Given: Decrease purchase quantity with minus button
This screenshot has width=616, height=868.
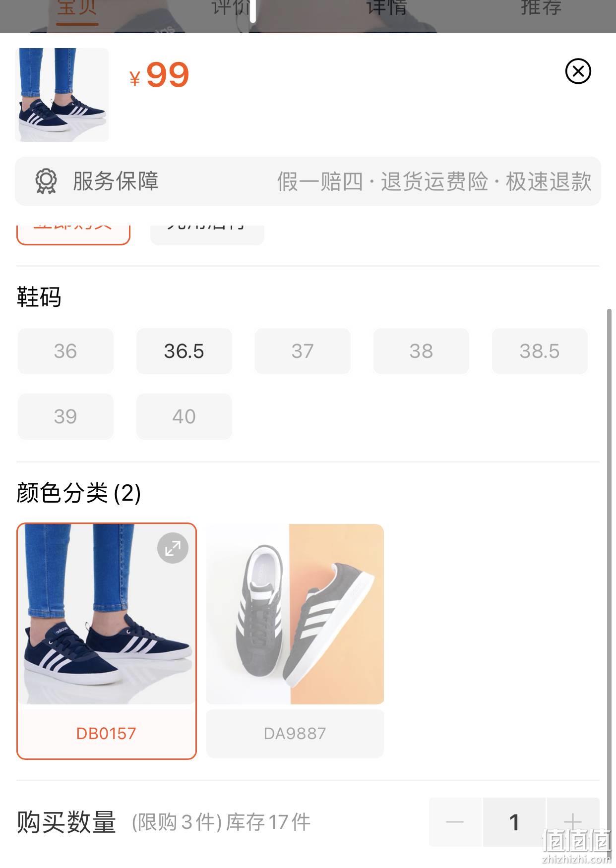Looking at the screenshot, I should [455, 822].
